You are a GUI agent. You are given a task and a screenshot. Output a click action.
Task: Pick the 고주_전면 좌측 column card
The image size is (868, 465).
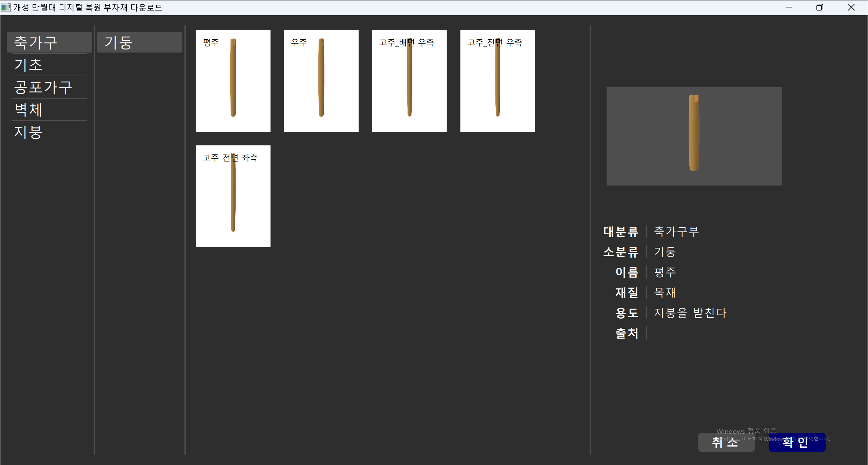tap(233, 196)
